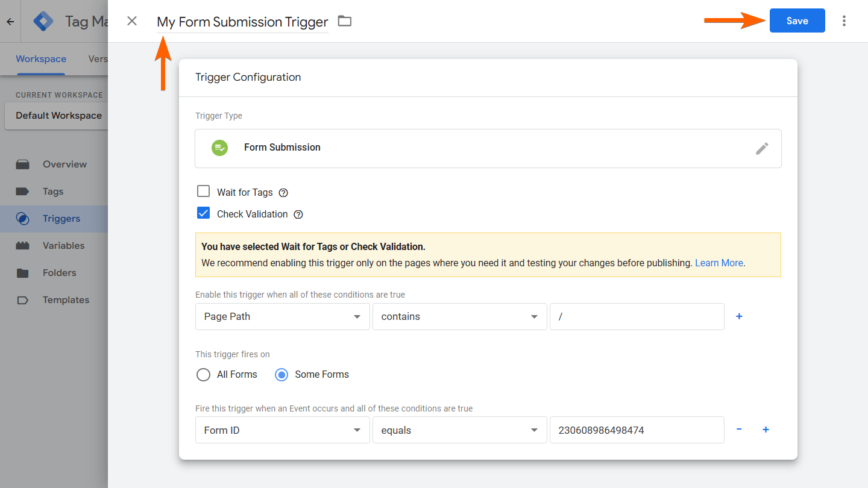
Task: Select the All Forms radio option
Action: (204, 375)
